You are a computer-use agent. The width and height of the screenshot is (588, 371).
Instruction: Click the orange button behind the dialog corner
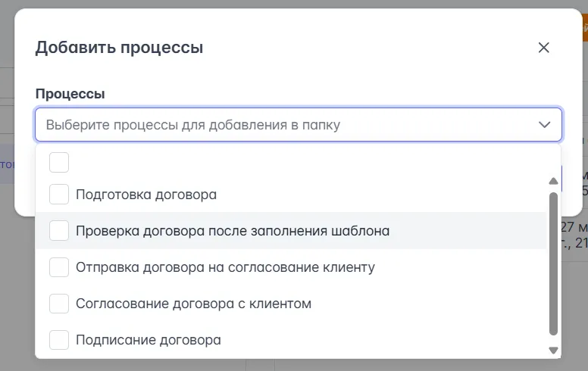click(584, 29)
